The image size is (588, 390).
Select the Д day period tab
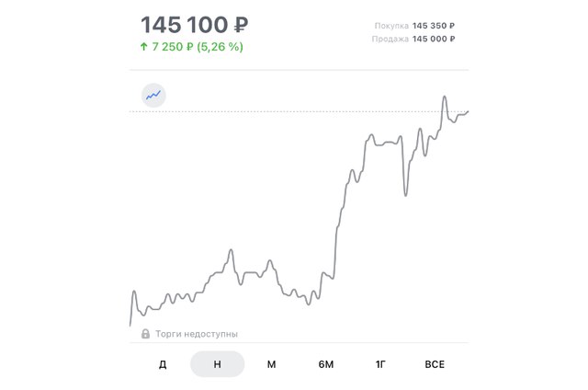(x=163, y=364)
